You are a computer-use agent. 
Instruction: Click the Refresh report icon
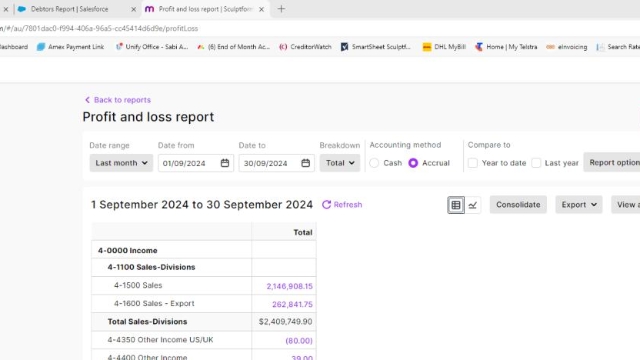point(326,204)
